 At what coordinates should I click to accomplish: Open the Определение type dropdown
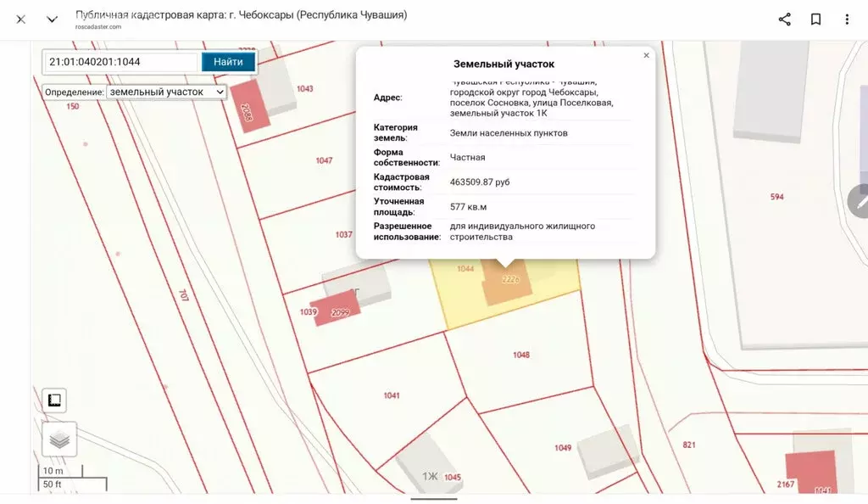(164, 91)
